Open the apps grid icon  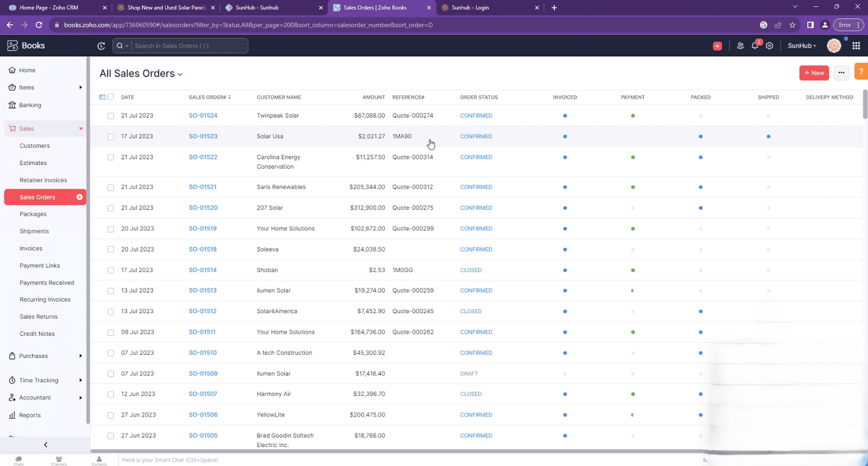coord(856,46)
